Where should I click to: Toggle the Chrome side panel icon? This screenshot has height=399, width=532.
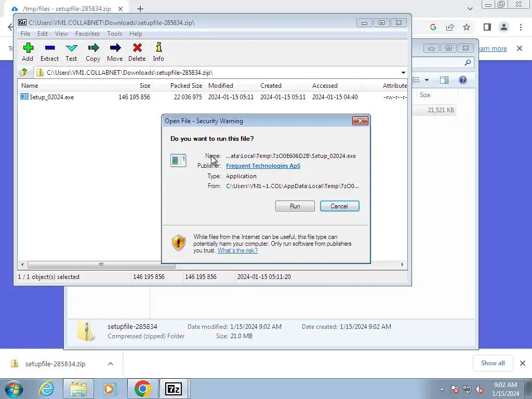(x=487, y=27)
